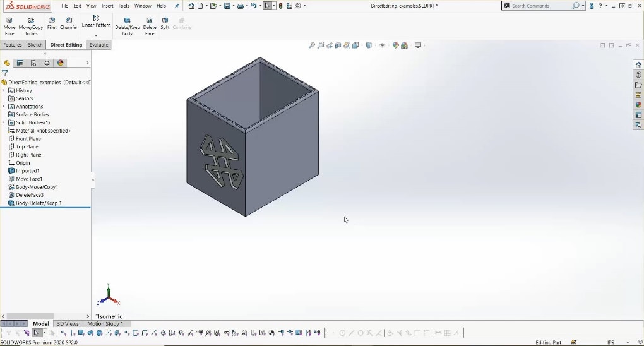Toggle the selection arrow in the bottom toolbar

pos(36,333)
